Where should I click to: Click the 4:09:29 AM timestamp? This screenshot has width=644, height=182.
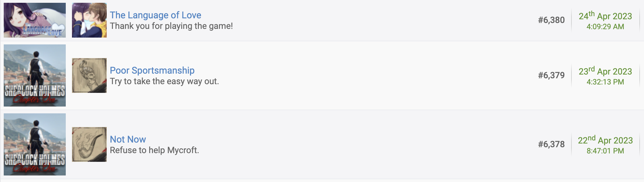pos(605,27)
